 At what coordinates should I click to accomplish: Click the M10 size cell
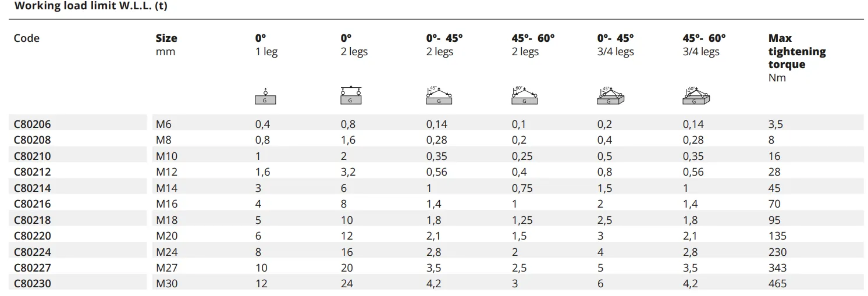pyautogui.click(x=166, y=156)
